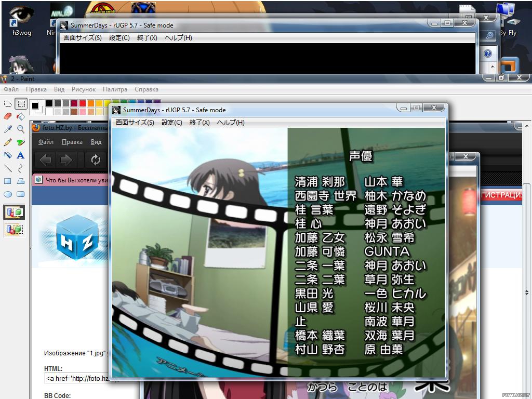532x399 pixels.
Task: Select the rectangular Select tool in Paint
Action: point(21,103)
